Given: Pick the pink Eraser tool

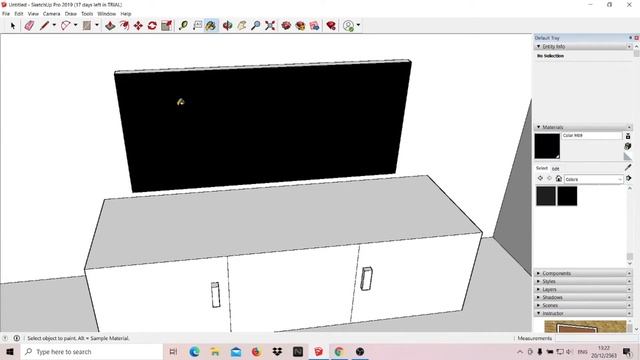Looking at the screenshot, I should (x=29, y=26).
